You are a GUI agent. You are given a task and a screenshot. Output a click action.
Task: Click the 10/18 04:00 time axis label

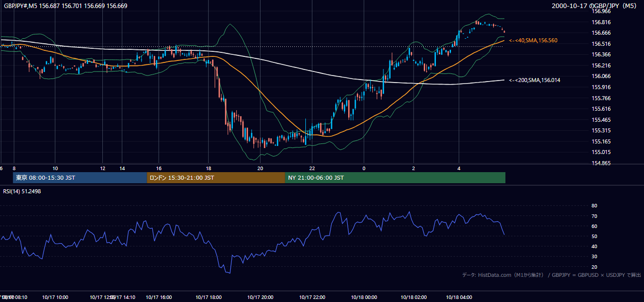459,297
